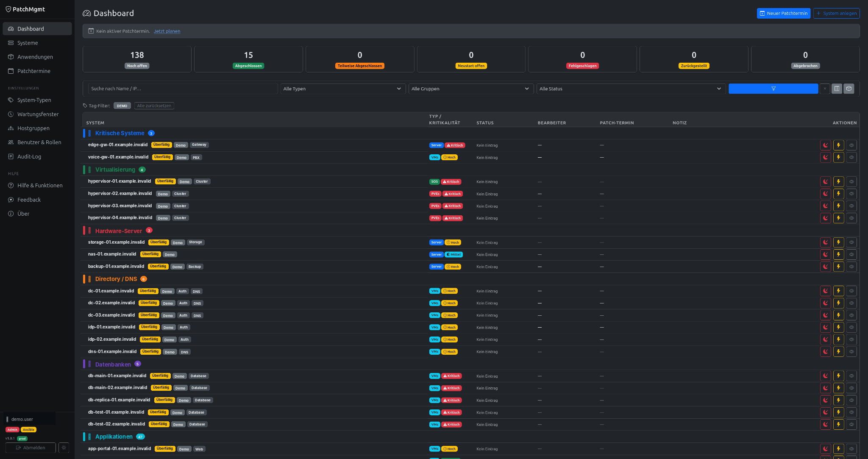
Task: Click eye icon for storage-01 row
Action: tap(851, 242)
